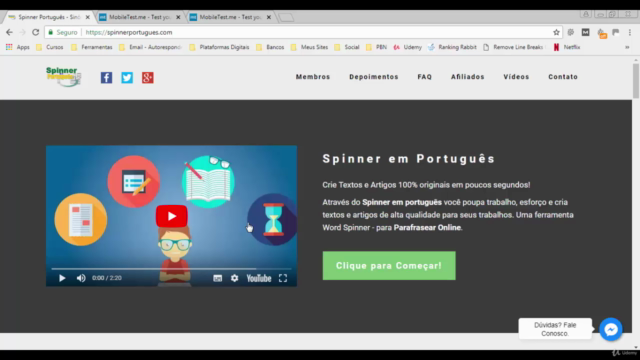
Task: Expand the Meus Sites bookmark folder
Action: [x=309, y=47]
